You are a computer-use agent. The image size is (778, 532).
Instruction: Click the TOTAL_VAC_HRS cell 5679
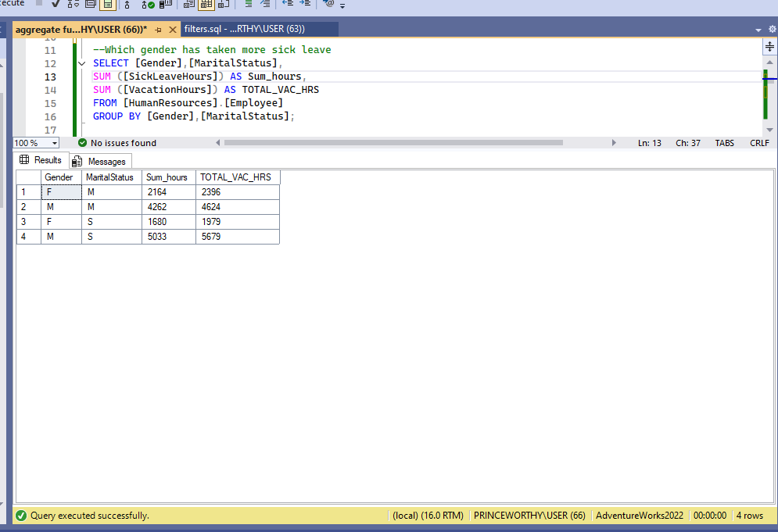click(238, 237)
